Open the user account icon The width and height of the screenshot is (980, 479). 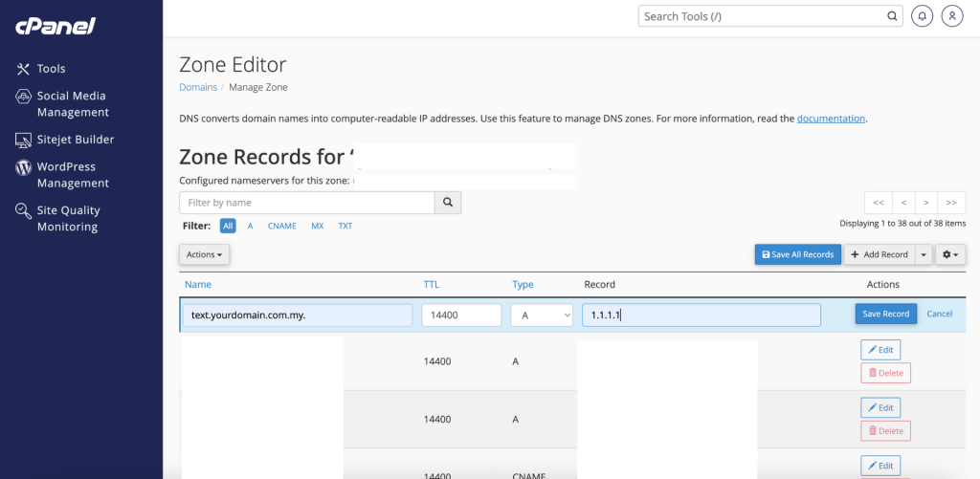pyautogui.click(x=952, y=16)
